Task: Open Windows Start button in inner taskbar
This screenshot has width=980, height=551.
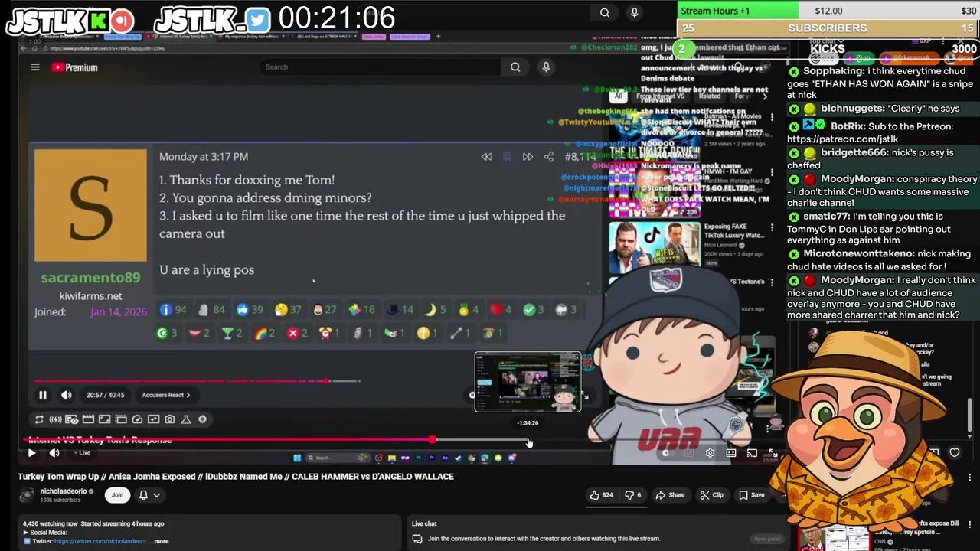Action: [x=297, y=458]
